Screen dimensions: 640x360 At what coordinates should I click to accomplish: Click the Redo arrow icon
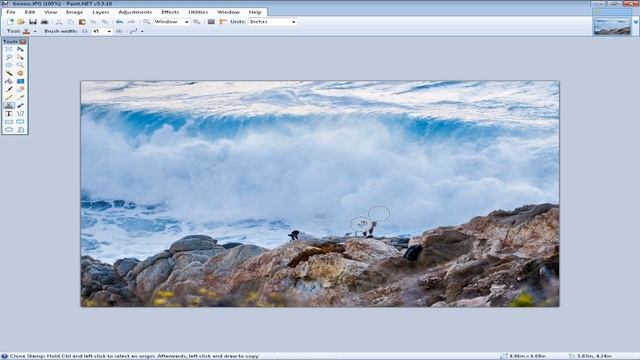(131, 22)
